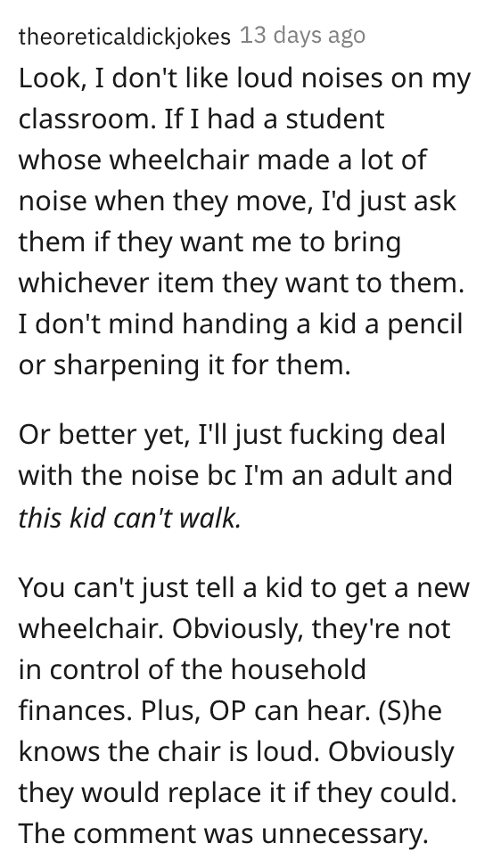Image resolution: width=501 pixels, height=868 pixels.
Task: Click the paragraph starting 'Or better yet'
Action: [236, 476]
